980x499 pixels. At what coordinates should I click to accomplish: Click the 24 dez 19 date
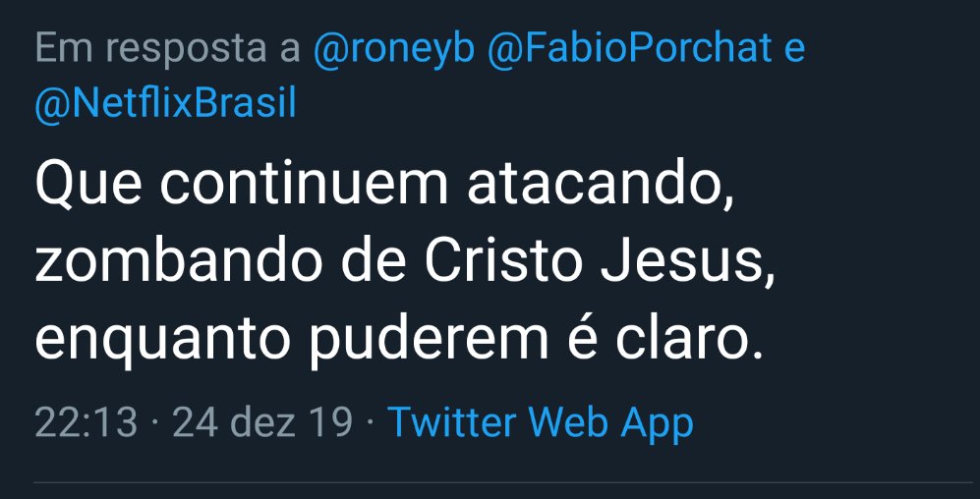click(261, 422)
